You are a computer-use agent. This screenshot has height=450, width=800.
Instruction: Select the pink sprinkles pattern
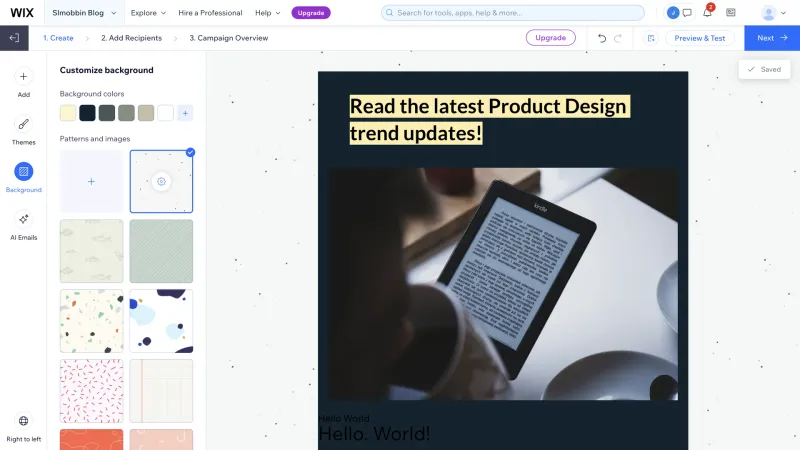coord(91,391)
